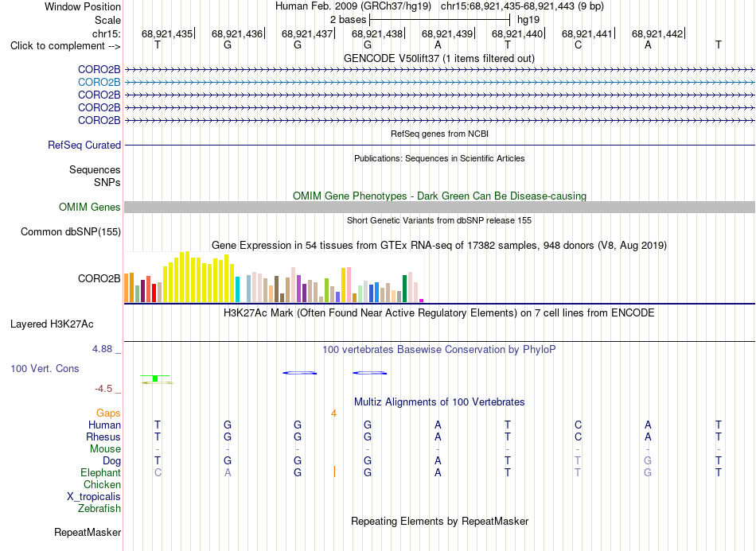Click base C in the complement row

pos(578,45)
